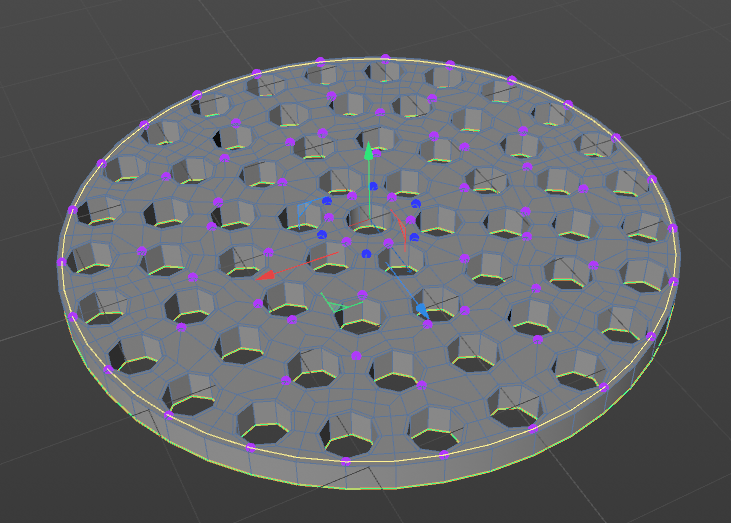Select the green upward axis arrow
Screen dimensions: 731x523
tap(368, 152)
